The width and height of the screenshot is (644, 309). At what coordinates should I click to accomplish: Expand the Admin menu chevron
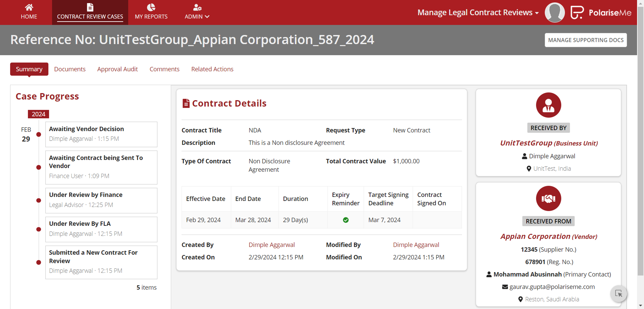point(207,16)
